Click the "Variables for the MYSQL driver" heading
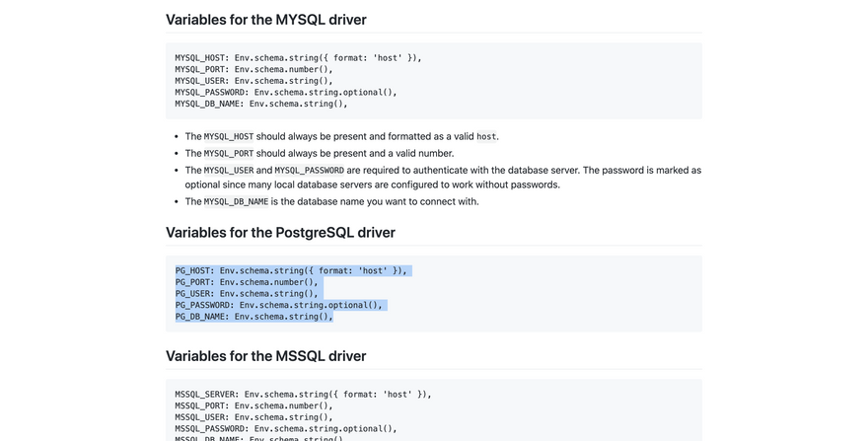The height and width of the screenshot is (441, 868). click(265, 20)
